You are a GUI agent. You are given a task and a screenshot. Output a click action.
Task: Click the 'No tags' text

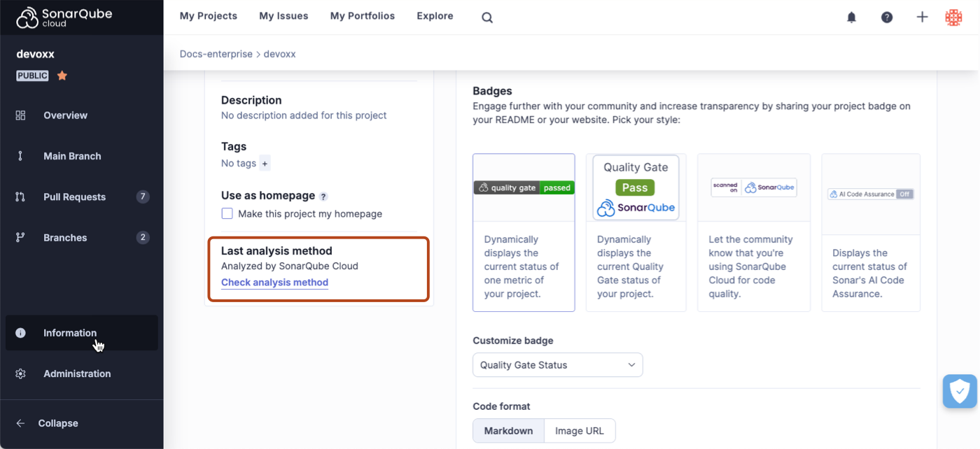239,163
